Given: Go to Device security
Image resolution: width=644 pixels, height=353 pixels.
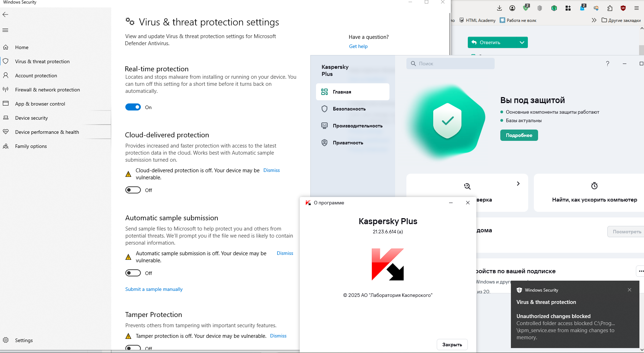Looking at the screenshot, I should [31, 118].
